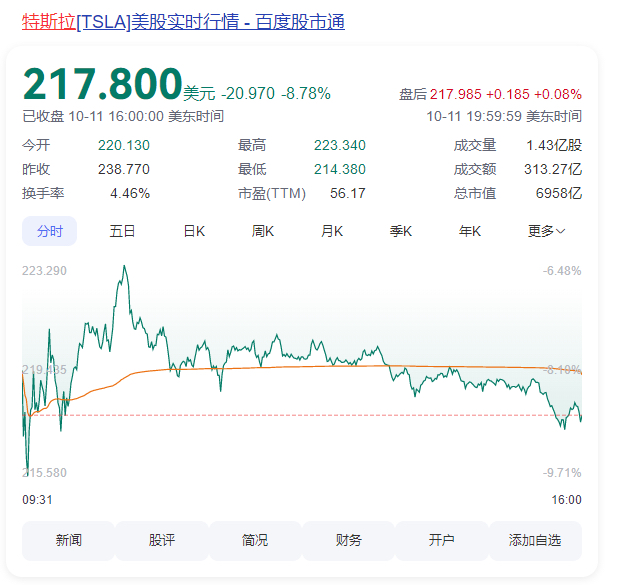The image size is (619, 585).
Task: Click the 添加自选 button
Action: (535, 540)
